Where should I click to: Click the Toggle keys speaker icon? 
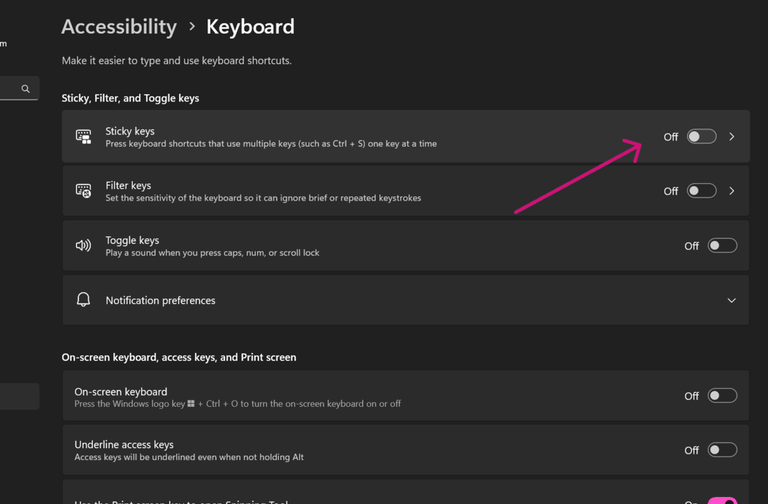[x=84, y=246]
